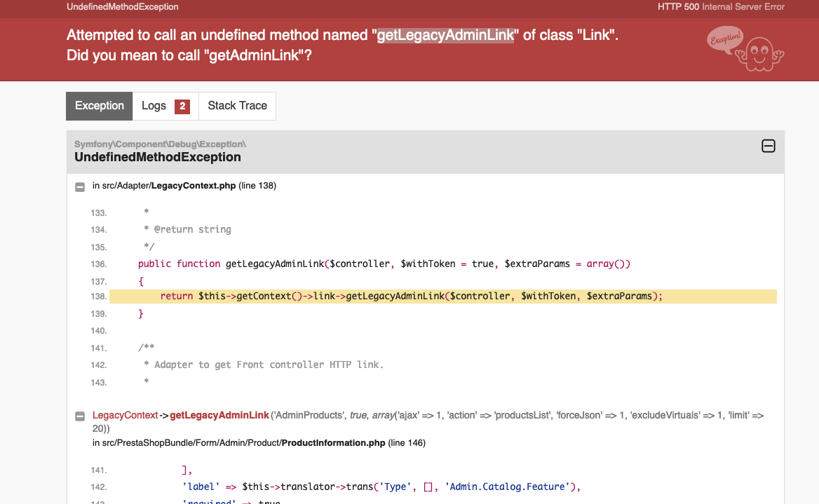The width and height of the screenshot is (819, 504).
Task: Open LegacyContext.php file link
Action: (x=194, y=186)
